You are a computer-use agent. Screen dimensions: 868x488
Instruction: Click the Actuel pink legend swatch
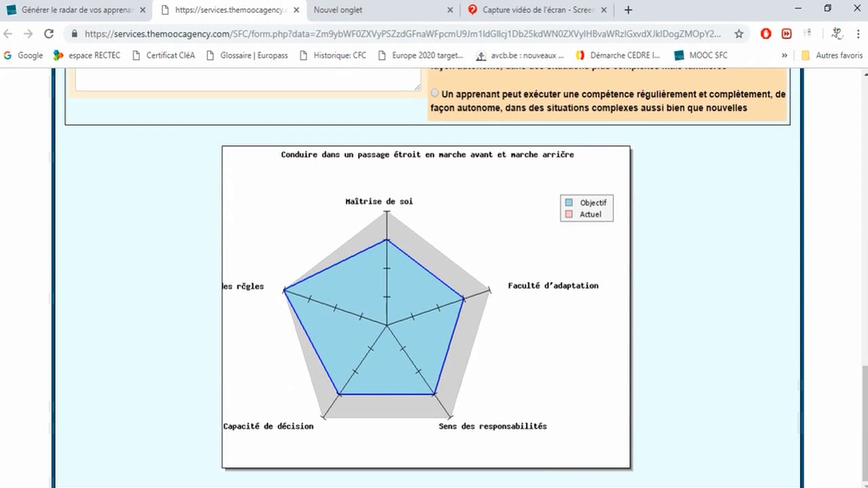click(x=569, y=214)
